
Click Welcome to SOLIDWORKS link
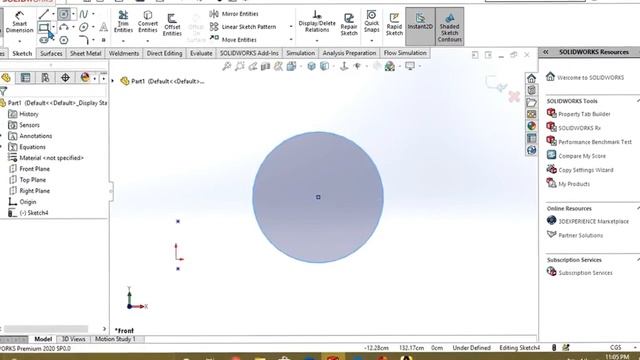coord(590,78)
